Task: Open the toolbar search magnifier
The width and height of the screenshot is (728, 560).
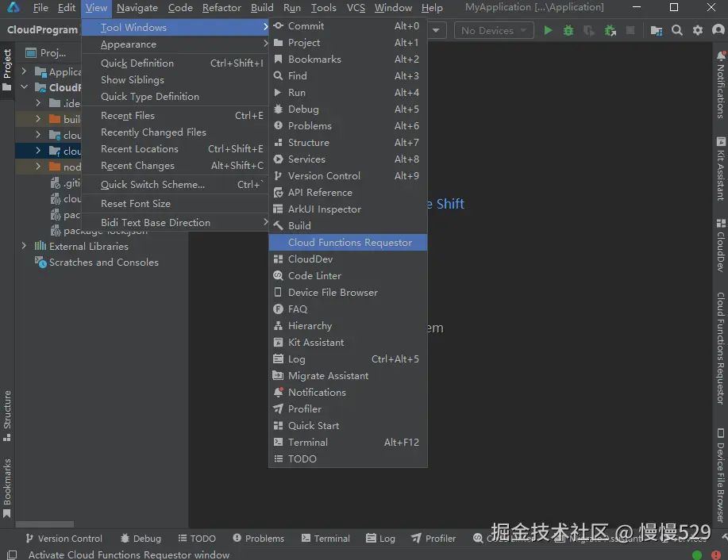Action: pyautogui.click(x=677, y=31)
